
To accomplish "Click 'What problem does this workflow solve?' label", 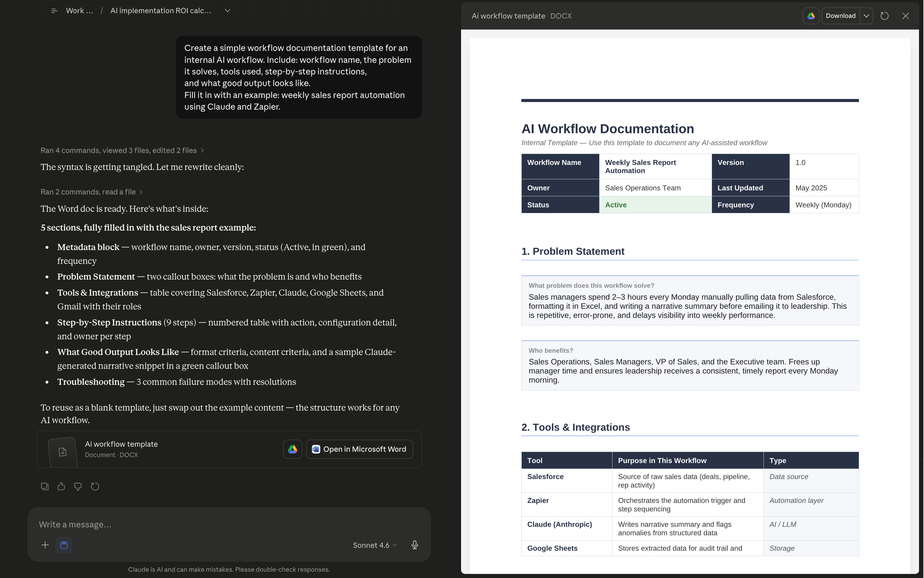I will [x=591, y=286].
